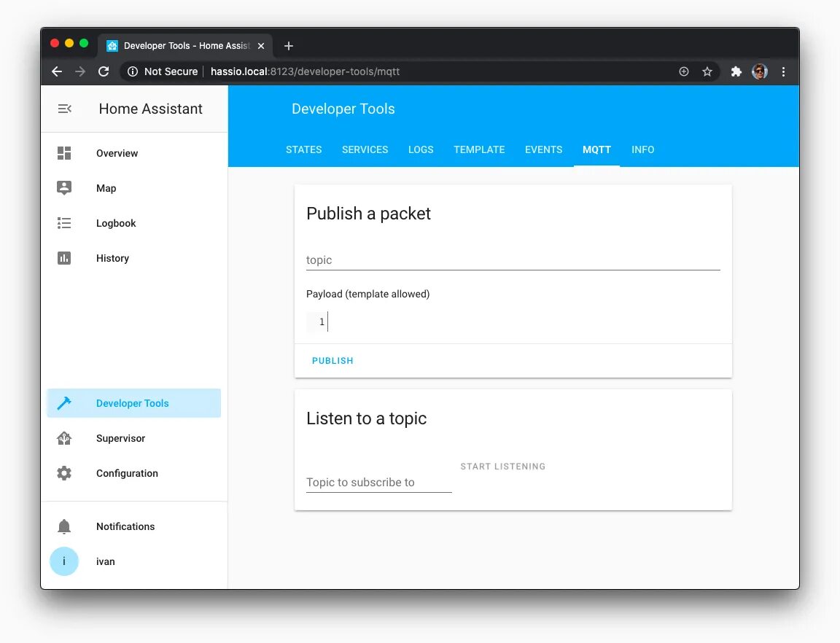The height and width of the screenshot is (643, 840).
Task: Open Overview in the sidebar
Action: click(x=134, y=153)
